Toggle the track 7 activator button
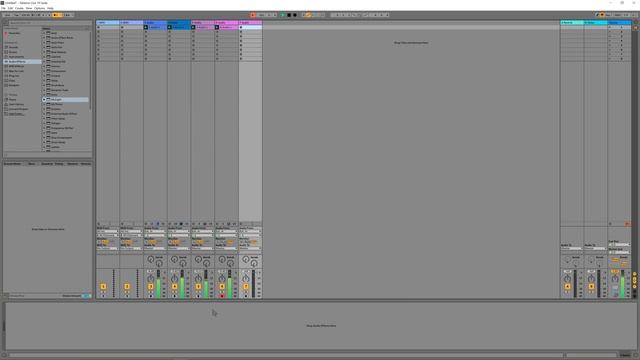 [x=246, y=287]
